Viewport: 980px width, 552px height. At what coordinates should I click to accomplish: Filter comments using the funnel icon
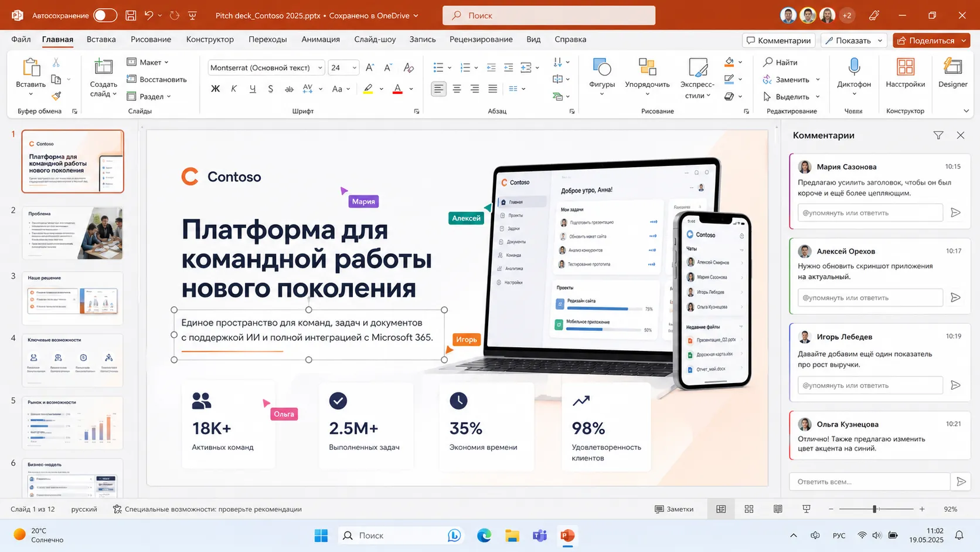938,136
